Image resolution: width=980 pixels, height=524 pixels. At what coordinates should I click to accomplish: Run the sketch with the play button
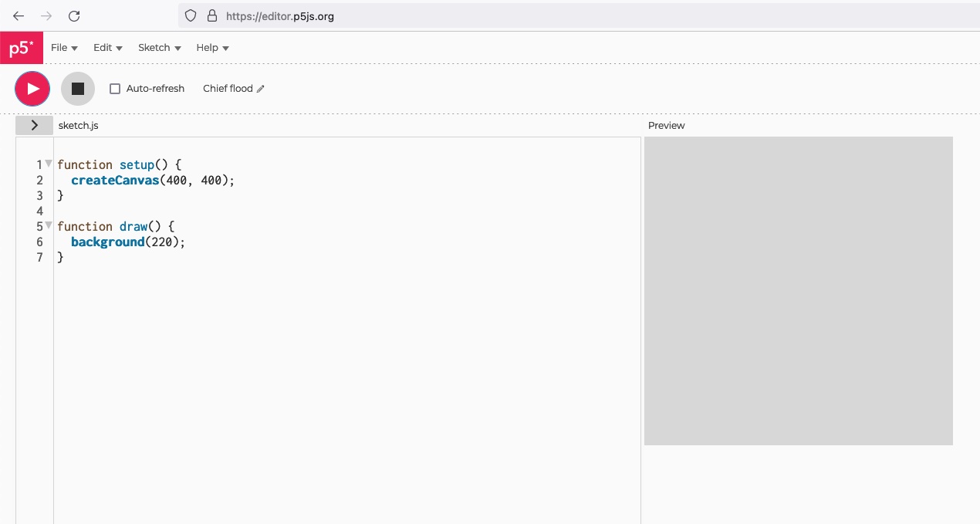coord(32,89)
